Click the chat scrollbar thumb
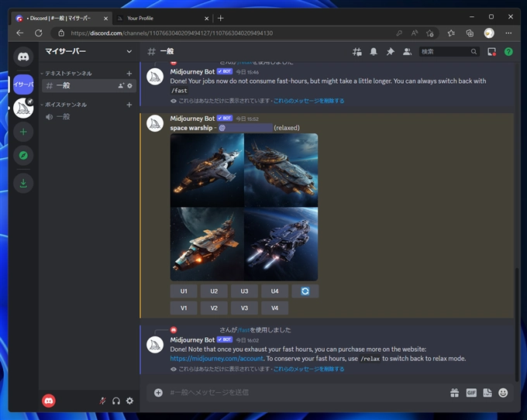The image size is (527, 420). 517,324
